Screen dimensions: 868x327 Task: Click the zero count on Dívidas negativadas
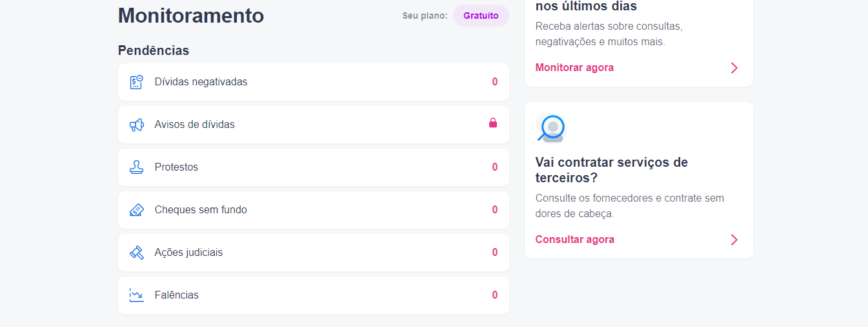click(495, 82)
